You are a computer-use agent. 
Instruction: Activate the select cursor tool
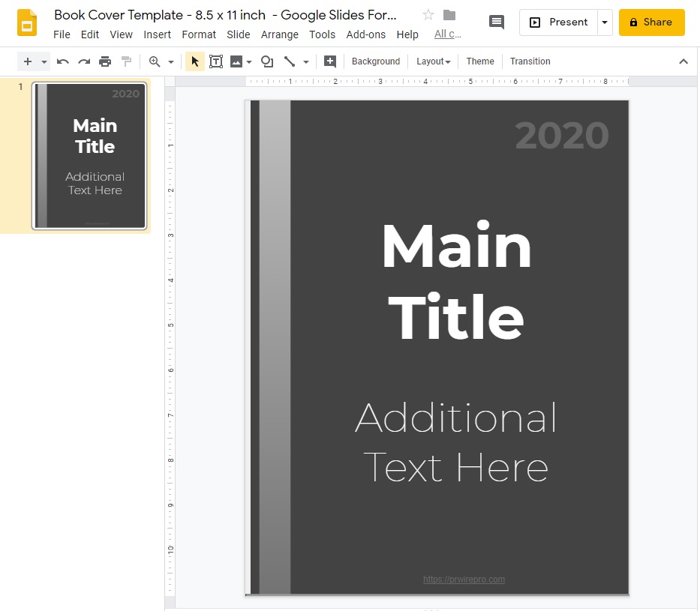click(x=195, y=61)
